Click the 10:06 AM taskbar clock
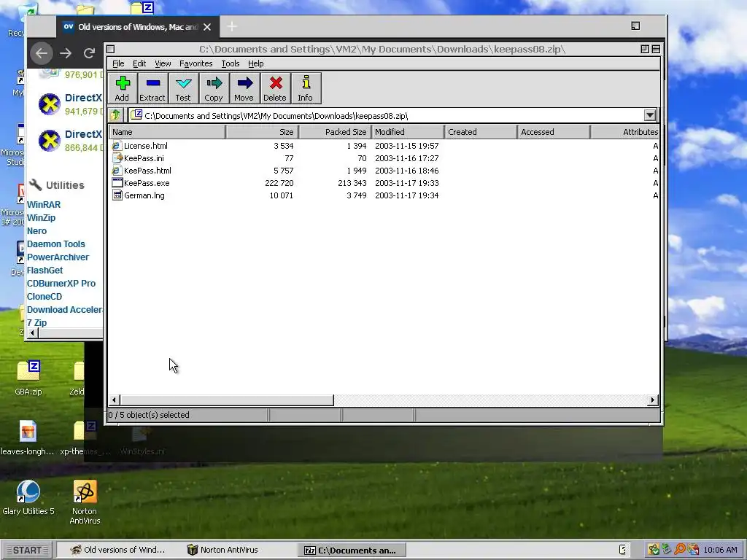 (x=720, y=550)
